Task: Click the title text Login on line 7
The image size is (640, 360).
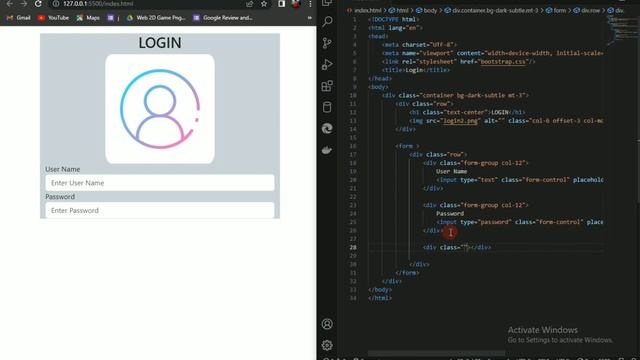Action: point(414,70)
